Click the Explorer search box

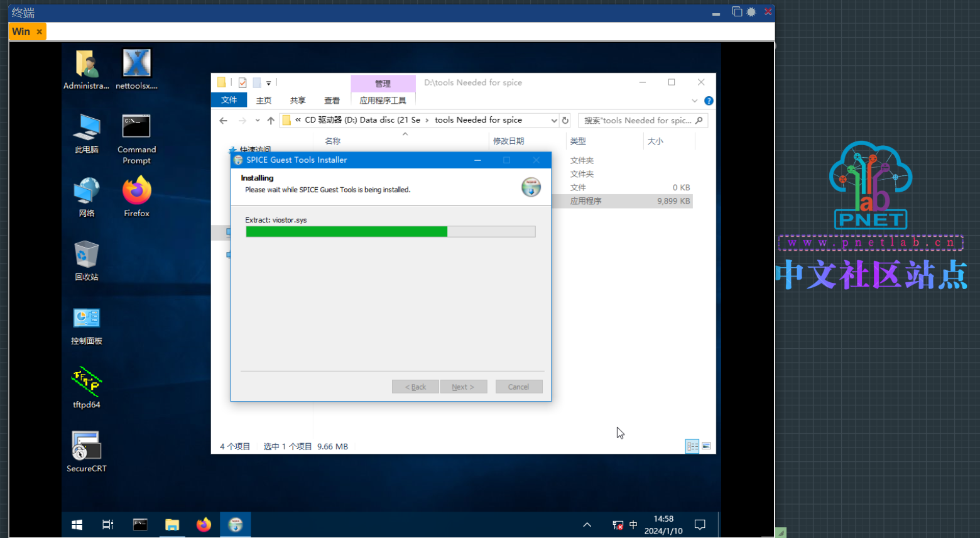coord(643,121)
